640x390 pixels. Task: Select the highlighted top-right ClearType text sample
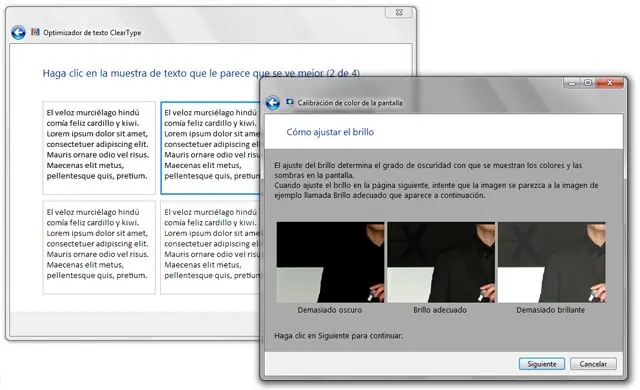pos(211,148)
